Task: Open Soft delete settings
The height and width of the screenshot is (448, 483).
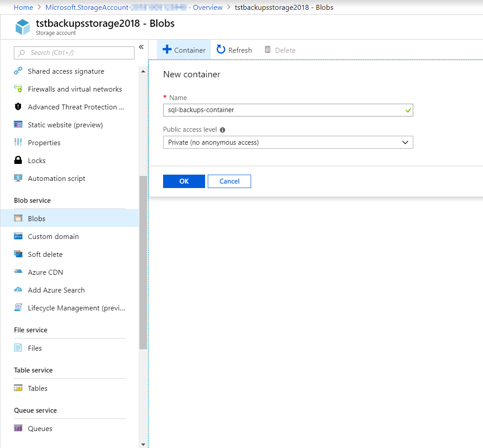Action: (45, 254)
